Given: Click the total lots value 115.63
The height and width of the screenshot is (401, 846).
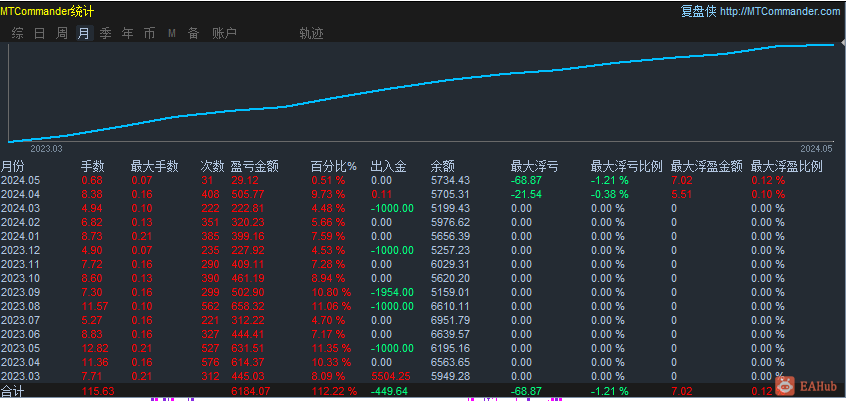Looking at the screenshot, I should [98, 391].
